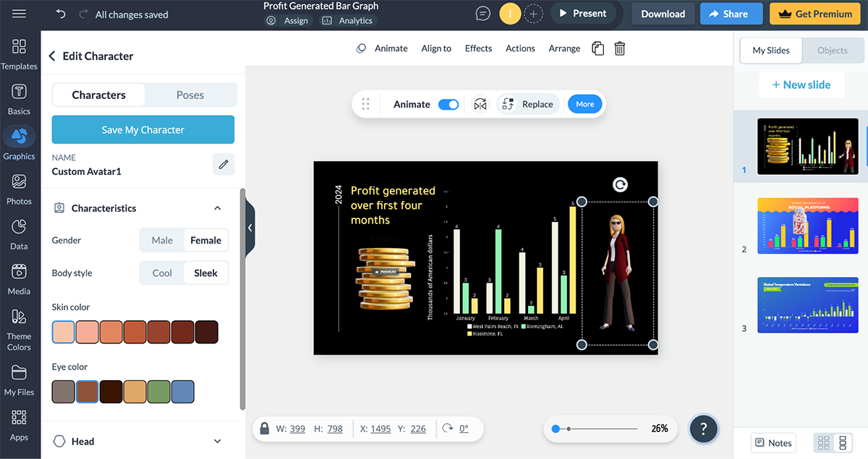
Task: Open the Arrange dropdown in the top toolbar
Action: tap(564, 48)
